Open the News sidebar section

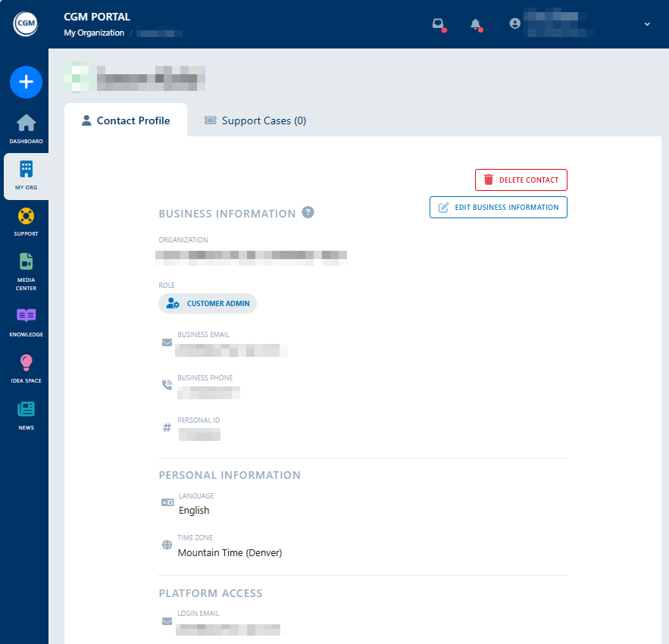point(26,415)
